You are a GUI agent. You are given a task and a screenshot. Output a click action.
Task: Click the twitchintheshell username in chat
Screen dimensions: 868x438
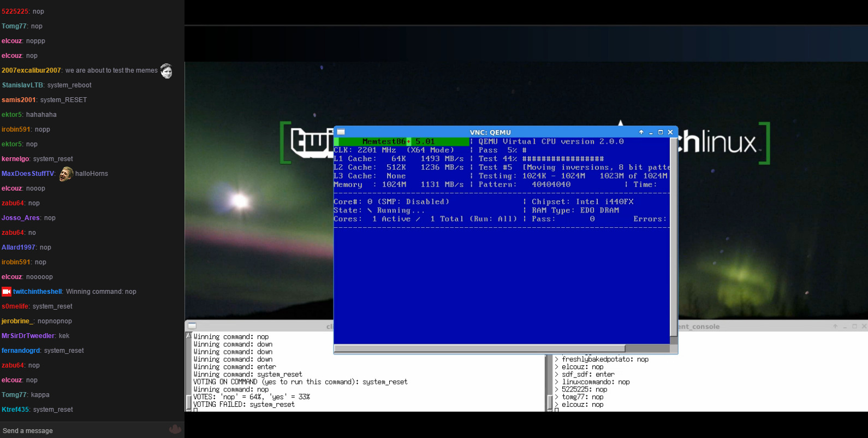click(x=38, y=292)
